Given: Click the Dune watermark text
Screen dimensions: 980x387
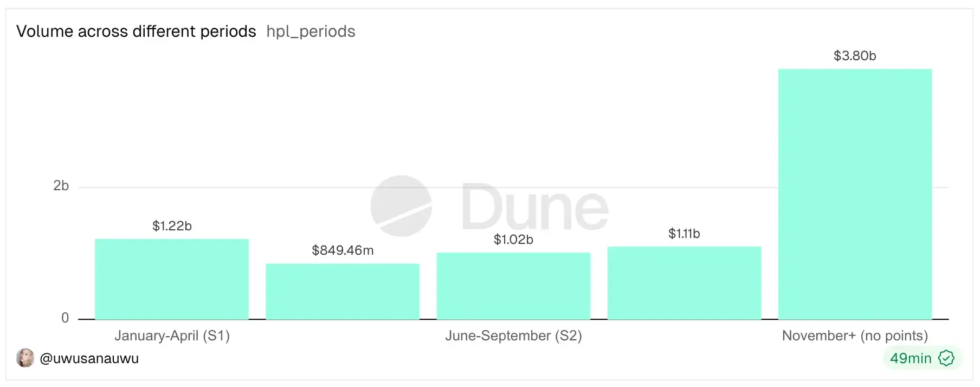Looking at the screenshot, I should [x=535, y=207].
